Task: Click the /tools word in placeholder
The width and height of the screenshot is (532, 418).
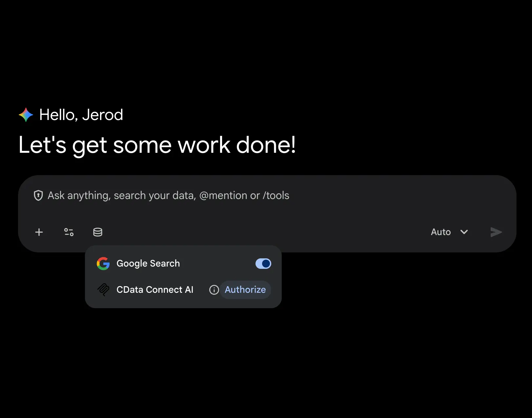Action: [276, 195]
